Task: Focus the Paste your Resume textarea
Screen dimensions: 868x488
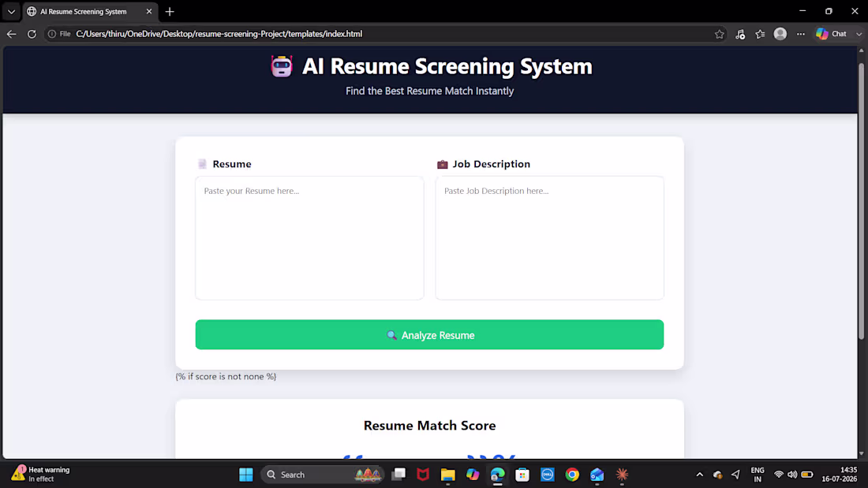Action: click(309, 238)
